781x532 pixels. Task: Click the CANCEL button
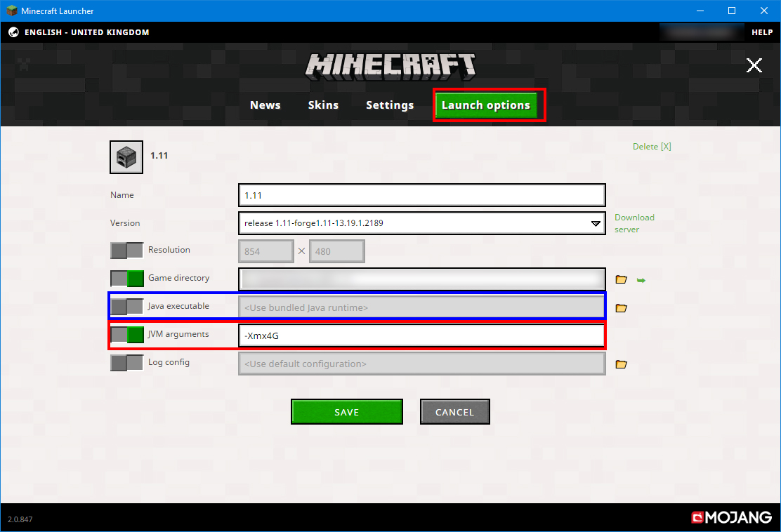tap(454, 412)
